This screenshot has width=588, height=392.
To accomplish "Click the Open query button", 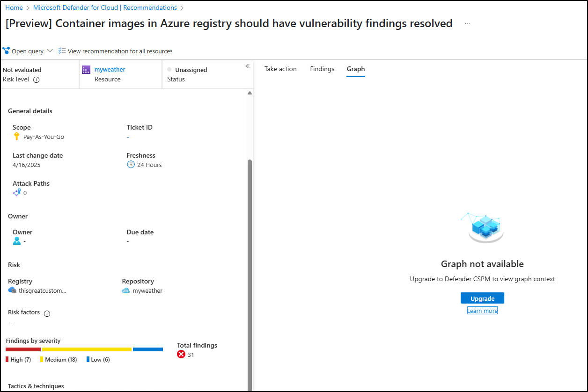I will [x=28, y=51].
